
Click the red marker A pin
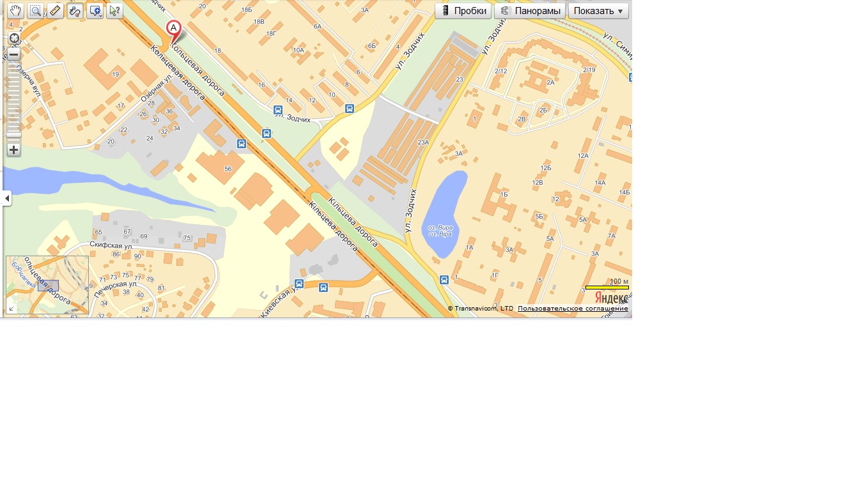click(x=173, y=29)
